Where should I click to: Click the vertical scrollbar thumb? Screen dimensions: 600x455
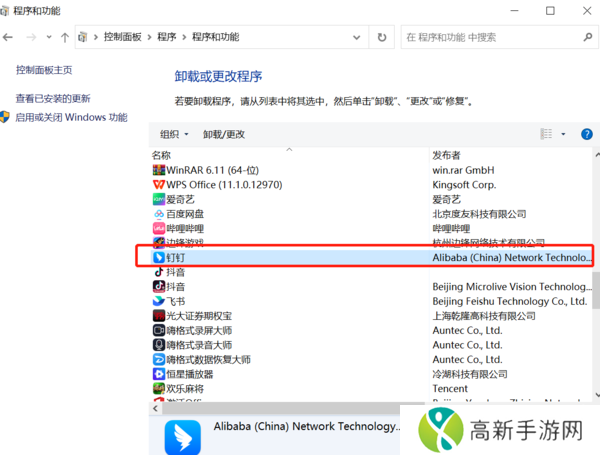point(596,290)
